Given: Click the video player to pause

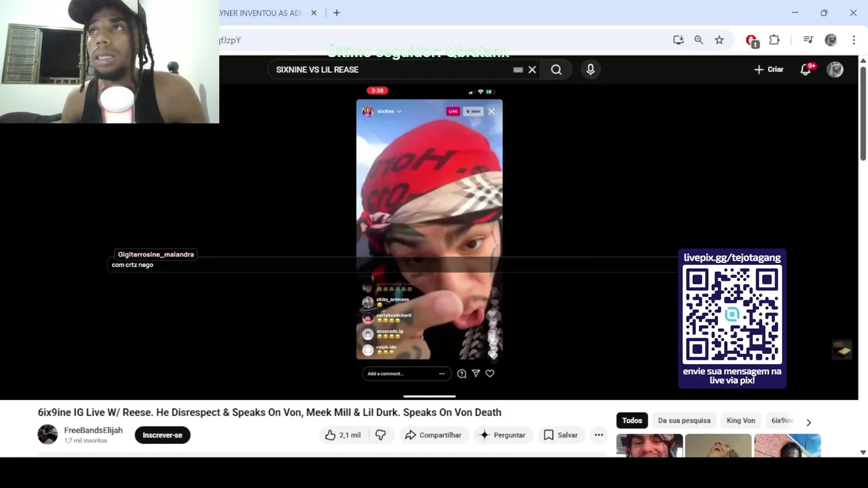Looking at the screenshot, I should click(429, 229).
